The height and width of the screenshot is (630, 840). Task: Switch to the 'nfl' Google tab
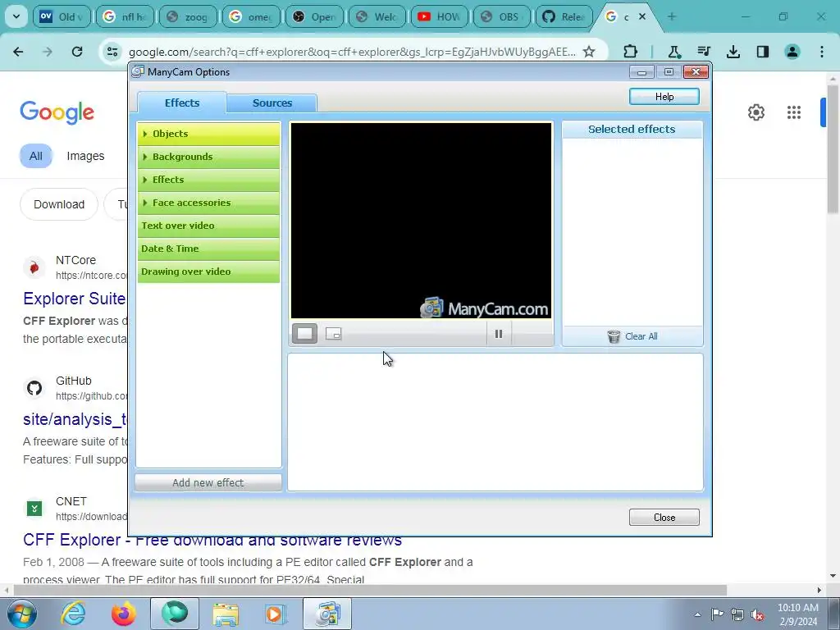(x=126, y=16)
